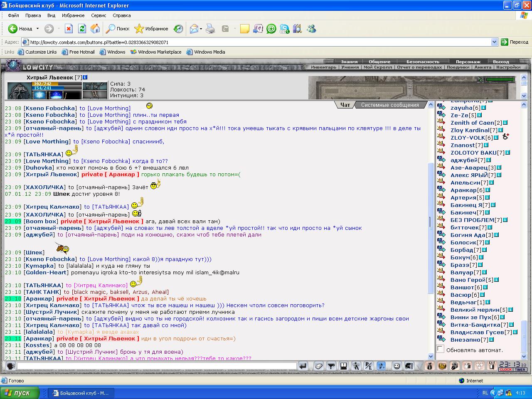
Task: Open the Умения game menu
Action: coord(350,67)
